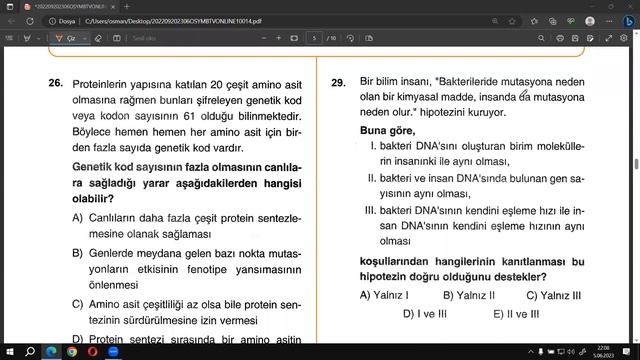Image resolution: width=640 pixels, height=360 pixels.
Task: Click the text 'Buna göre,'
Action: tap(387, 131)
